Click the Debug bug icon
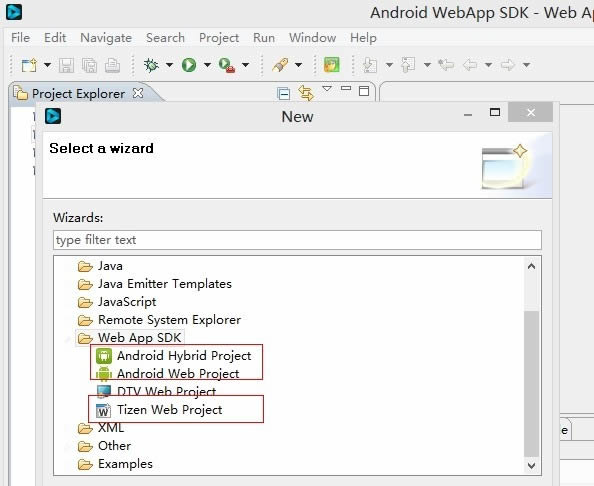Image resolution: width=594 pixels, height=486 pixels. (151, 65)
